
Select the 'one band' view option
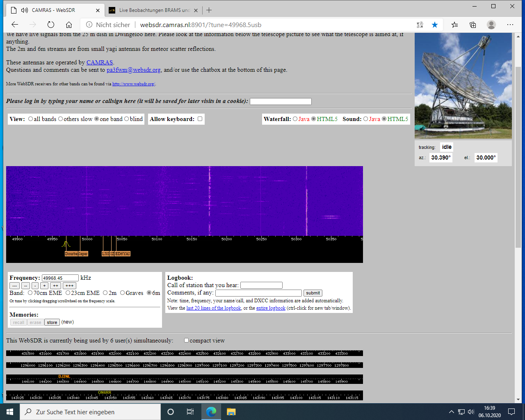[x=96, y=119]
